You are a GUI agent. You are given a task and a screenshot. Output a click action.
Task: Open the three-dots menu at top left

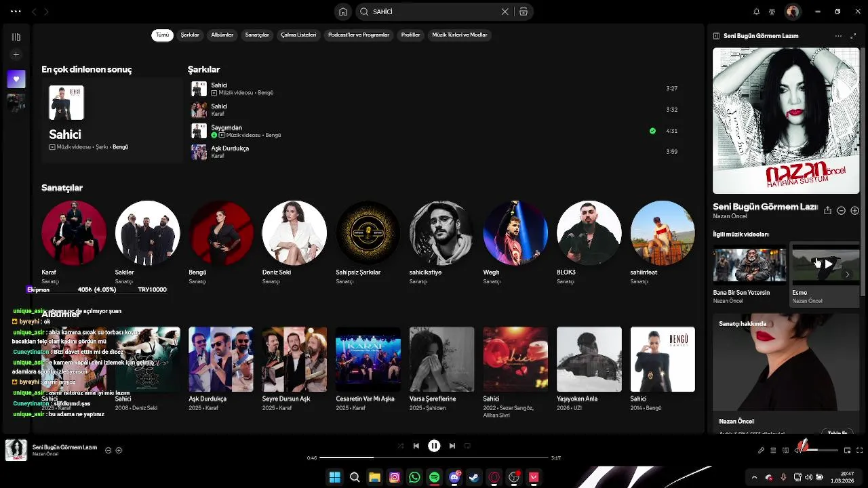[x=16, y=12]
